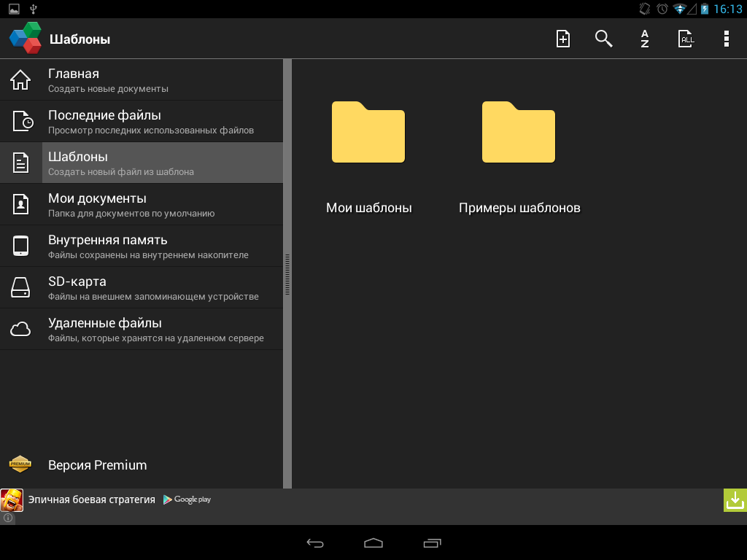This screenshot has width=747, height=560.
Task: Tap the green ad download button
Action: [x=735, y=500]
